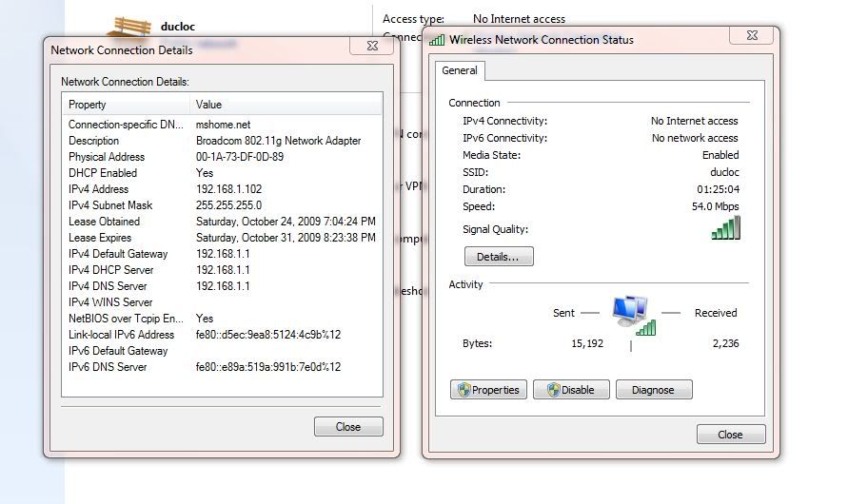Click the value mshome.net
Screen dimensions: 868x504
(223, 125)
